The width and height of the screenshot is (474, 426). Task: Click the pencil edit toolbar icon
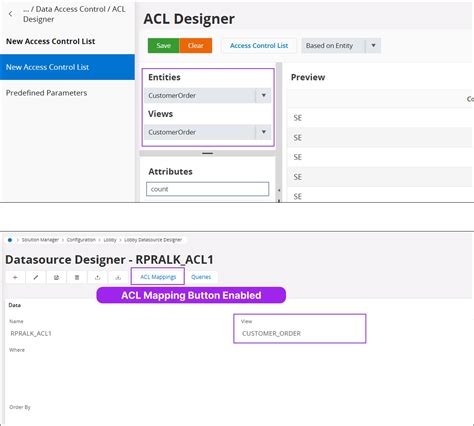click(36, 277)
